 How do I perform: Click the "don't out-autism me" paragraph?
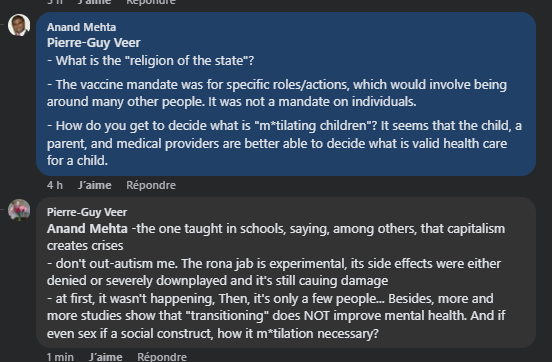274,272
